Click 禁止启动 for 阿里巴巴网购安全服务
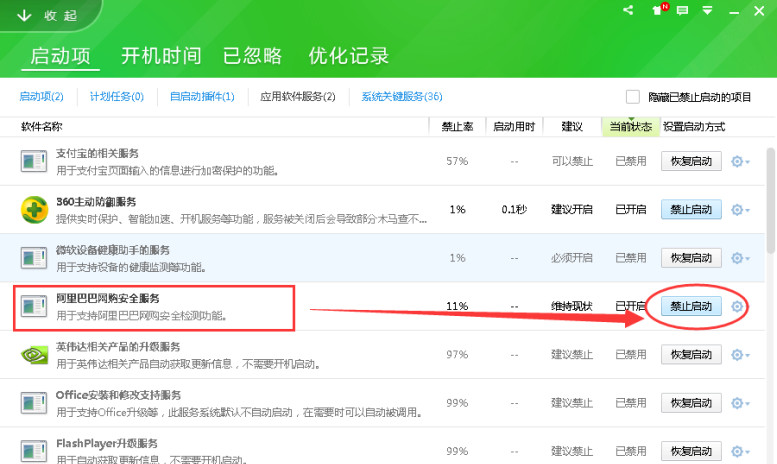 click(691, 306)
